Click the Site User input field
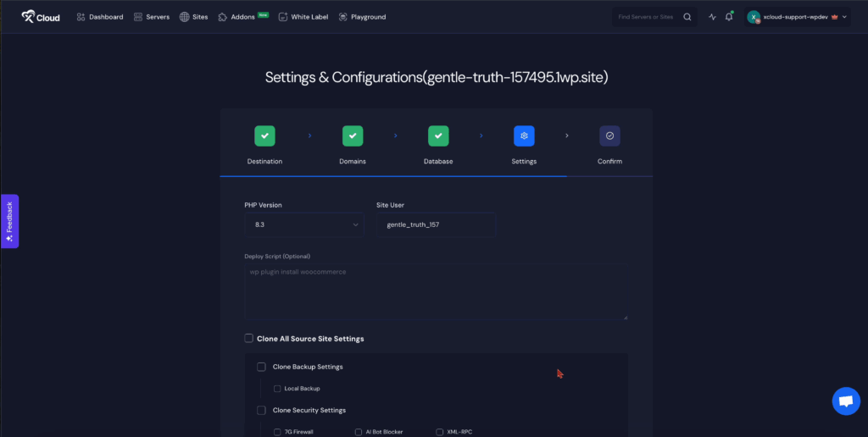Screen dimensions: 868x437 point(436,224)
